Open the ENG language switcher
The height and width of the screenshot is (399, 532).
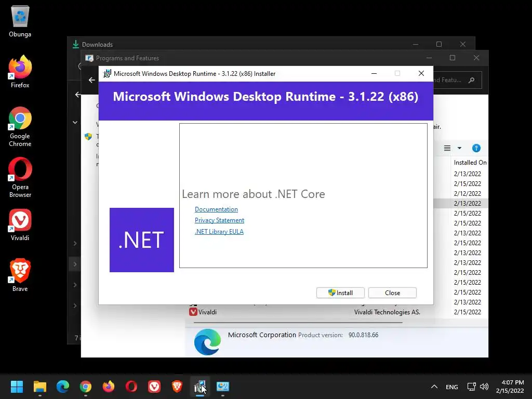pyautogui.click(x=451, y=387)
